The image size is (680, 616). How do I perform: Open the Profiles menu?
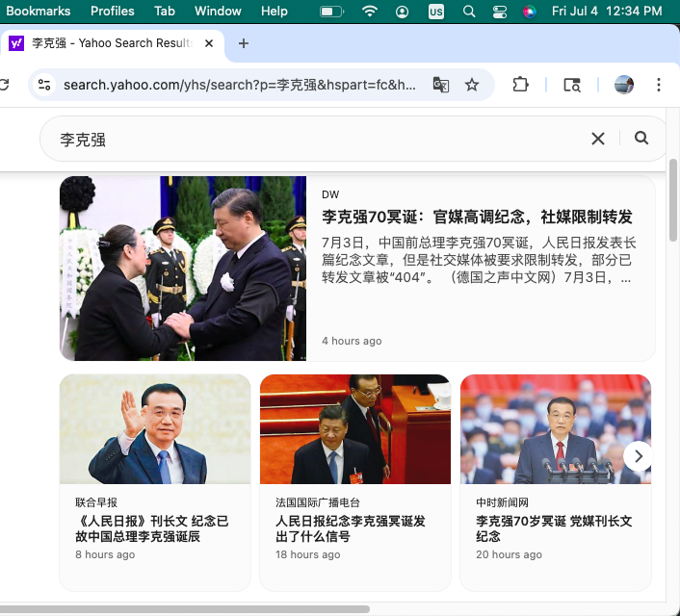click(x=113, y=12)
